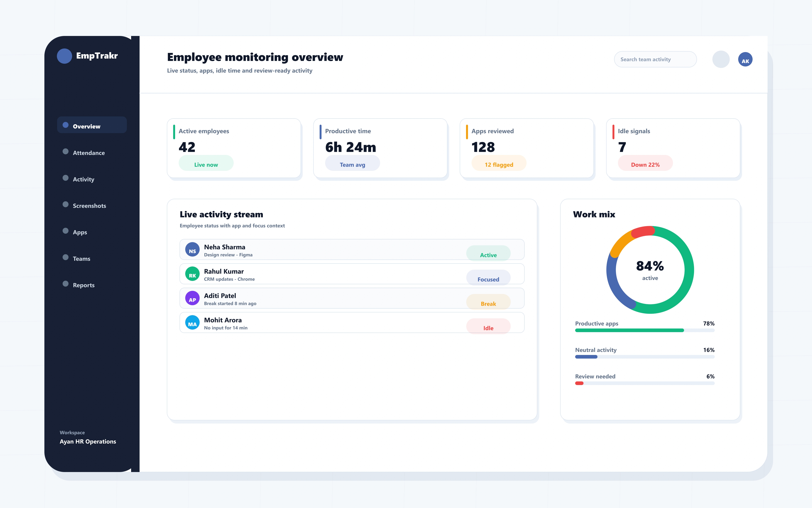Click the 128 apps reviewed value
Screen dimensions: 812x508
click(483, 147)
